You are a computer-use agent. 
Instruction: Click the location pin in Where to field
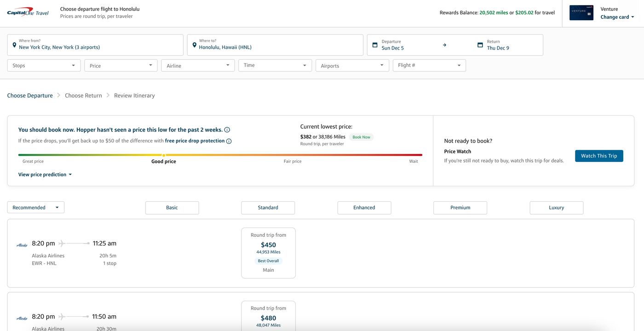pyautogui.click(x=194, y=45)
